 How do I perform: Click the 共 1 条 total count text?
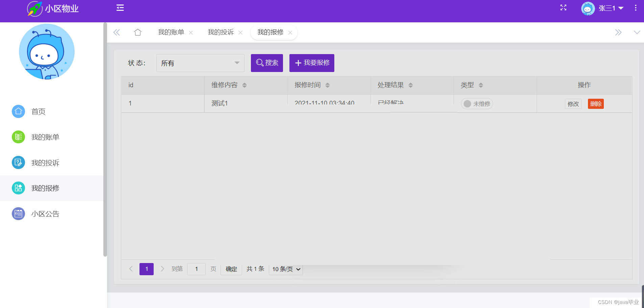point(255,269)
